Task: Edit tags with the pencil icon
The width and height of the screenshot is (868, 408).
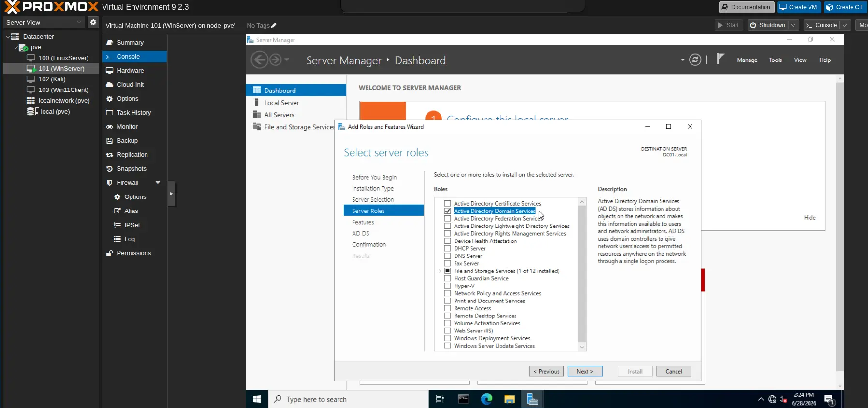Action: (x=274, y=26)
